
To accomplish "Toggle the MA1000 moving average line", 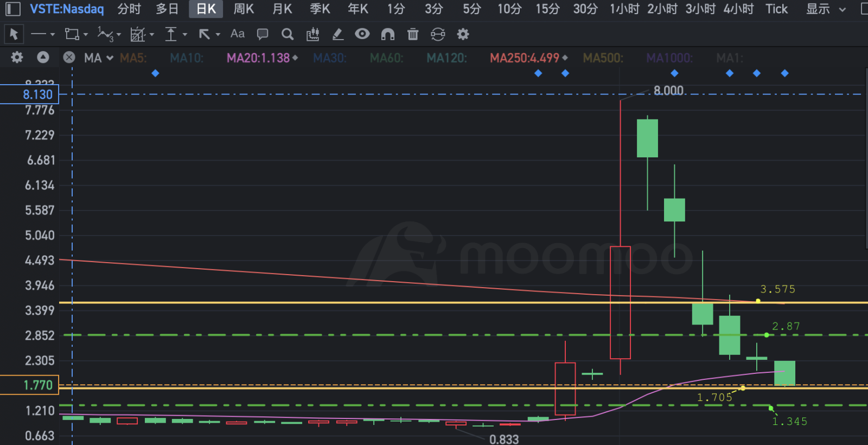I will point(669,58).
